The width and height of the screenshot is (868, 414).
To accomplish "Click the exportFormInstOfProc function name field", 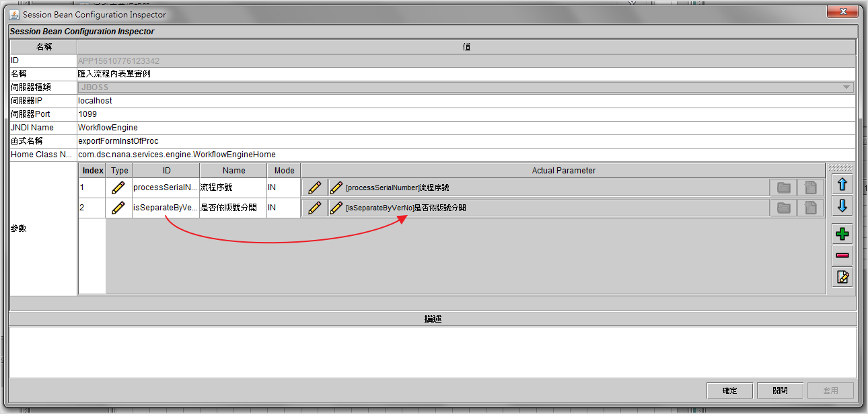I will coord(464,141).
